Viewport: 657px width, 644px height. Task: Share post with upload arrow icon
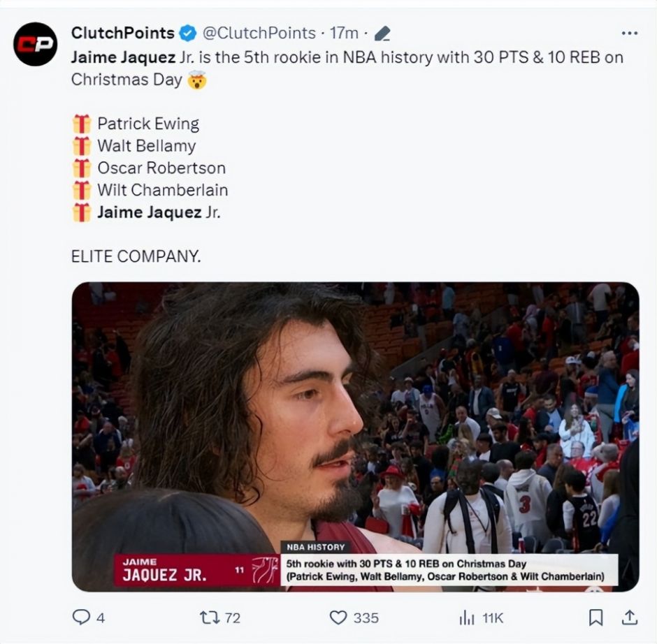(x=629, y=617)
